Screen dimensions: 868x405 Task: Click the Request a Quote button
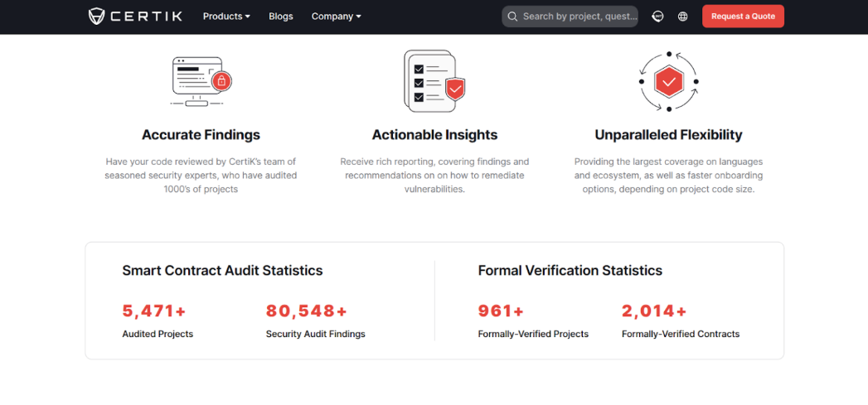pyautogui.click(x=743, y=16)
